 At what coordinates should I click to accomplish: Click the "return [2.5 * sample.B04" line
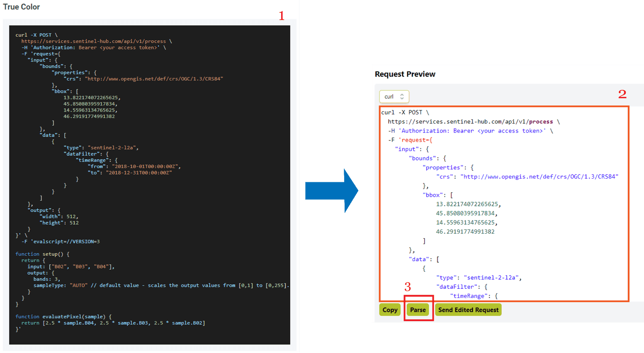[113, 323]
